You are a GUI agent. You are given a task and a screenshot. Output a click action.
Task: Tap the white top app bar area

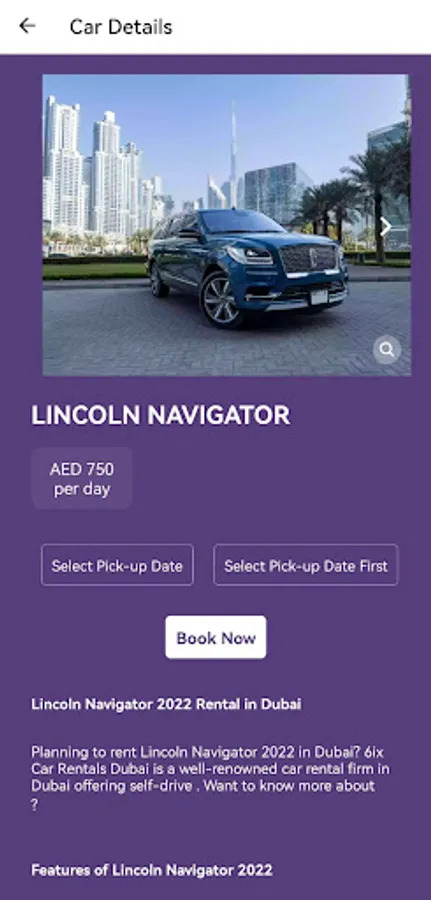[215, 27]
